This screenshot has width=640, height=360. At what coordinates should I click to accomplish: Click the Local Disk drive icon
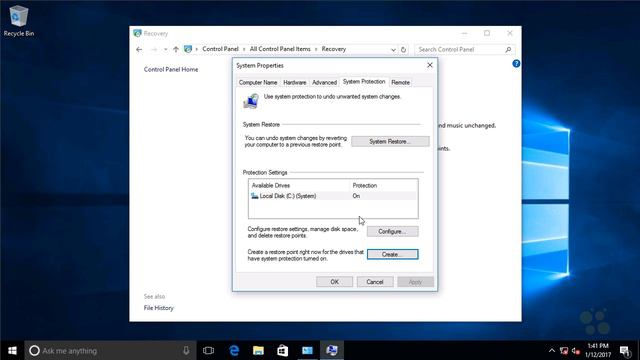pos(255,196)
